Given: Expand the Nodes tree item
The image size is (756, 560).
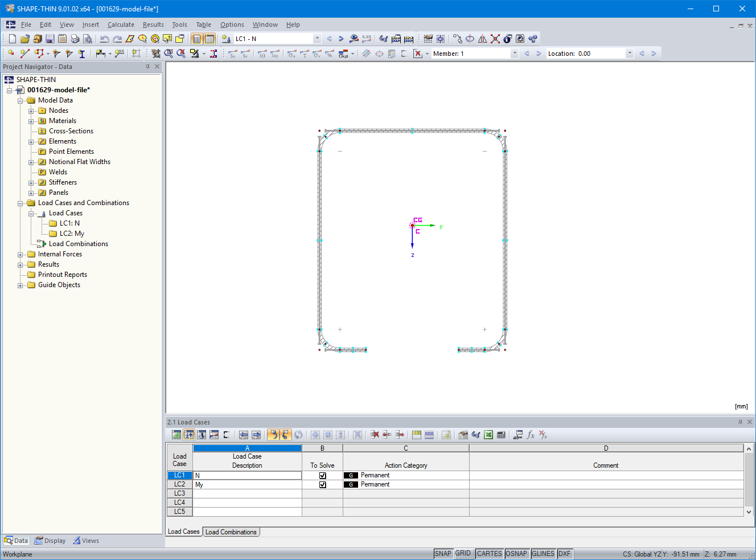Looking at the screenshot, I should [x=31, y=111].
